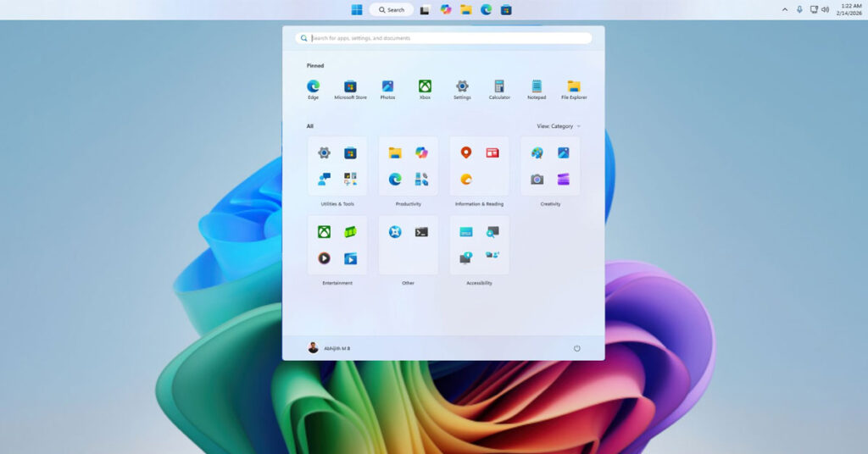The height and width of the screenshot is (454, 868).
Task: Launch Paint from the Creativity group
Action: tap(537, 152)
